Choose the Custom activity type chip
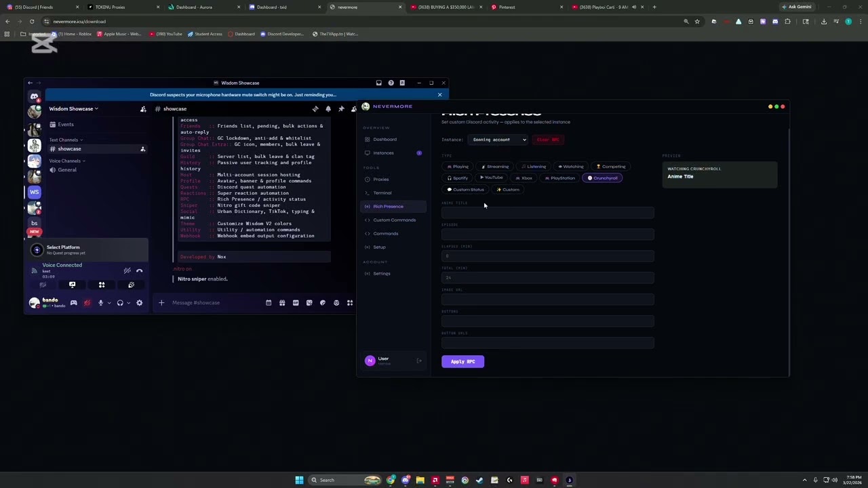 point(508,190)
